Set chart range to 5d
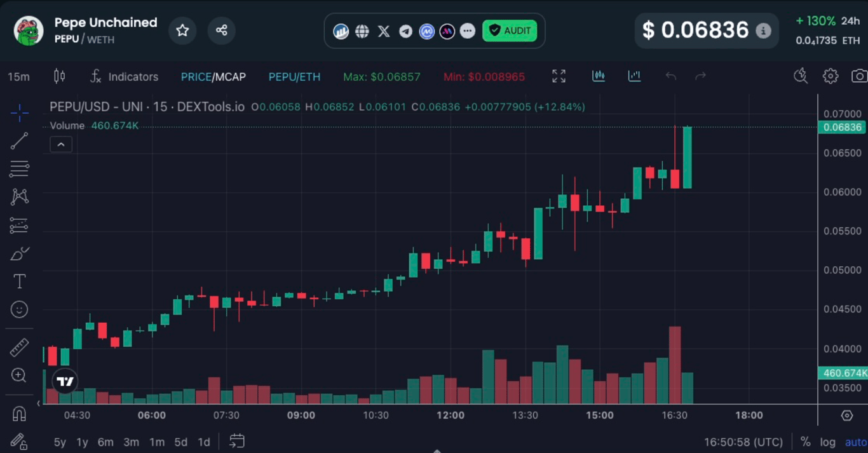This screenshot has width=868, height=453. pos(181,442)
